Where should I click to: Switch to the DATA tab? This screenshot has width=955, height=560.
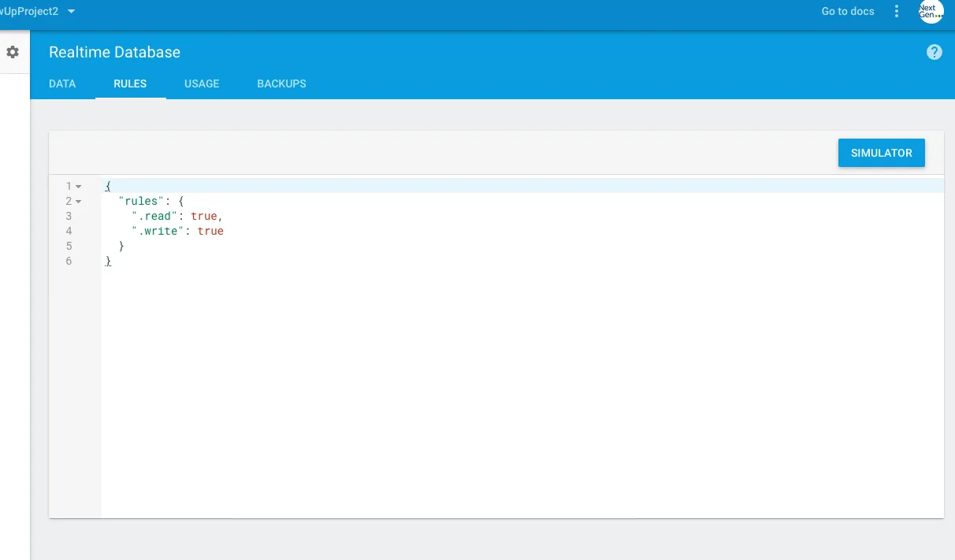62,83
